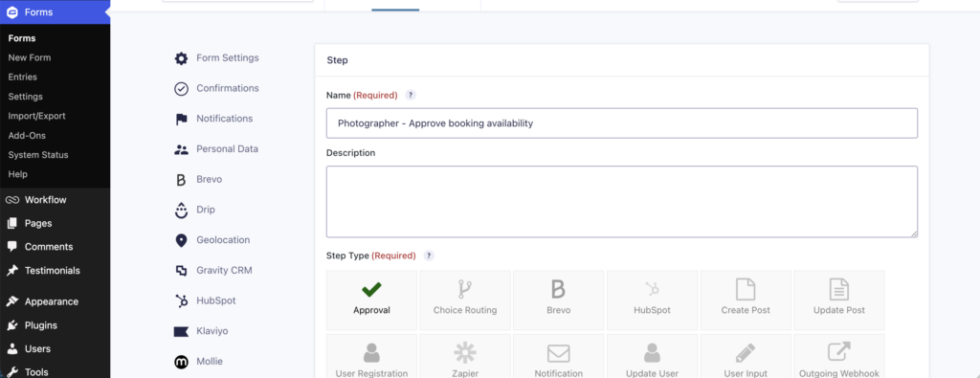Select the HubSpot step type tile

point(652,300)
